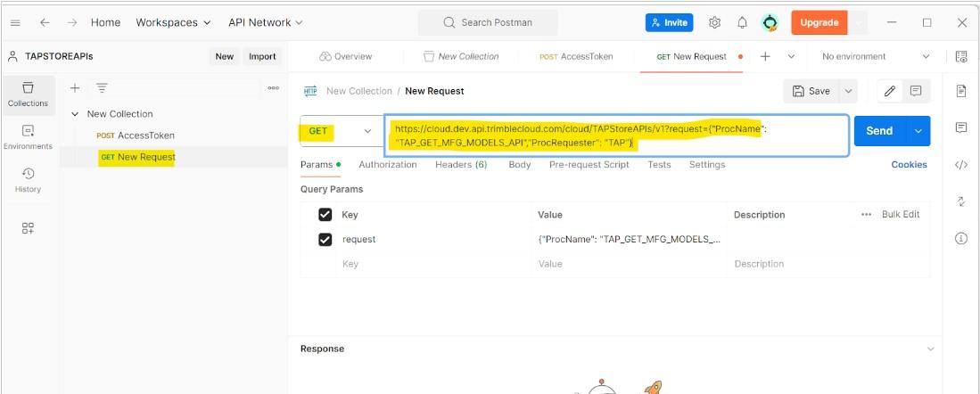Open the hamburger menu icon
The height and width of the screenshot is (394, 980).
16,22
